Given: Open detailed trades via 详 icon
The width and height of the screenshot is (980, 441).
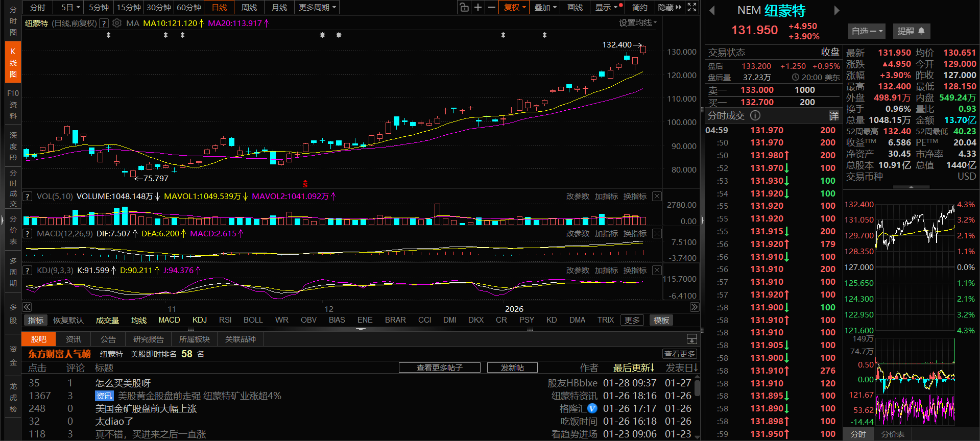Looking at the screenshot, I should (x=833, y=116).
